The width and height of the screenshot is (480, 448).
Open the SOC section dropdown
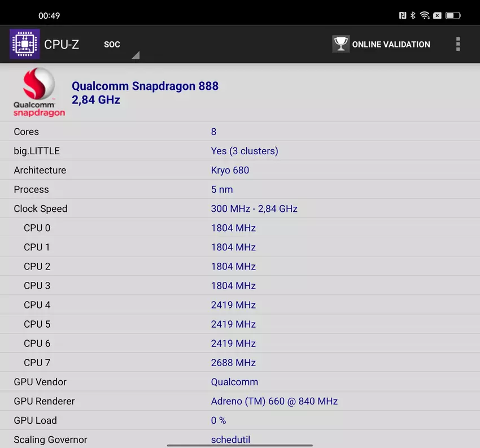click(x=112, y=44)
